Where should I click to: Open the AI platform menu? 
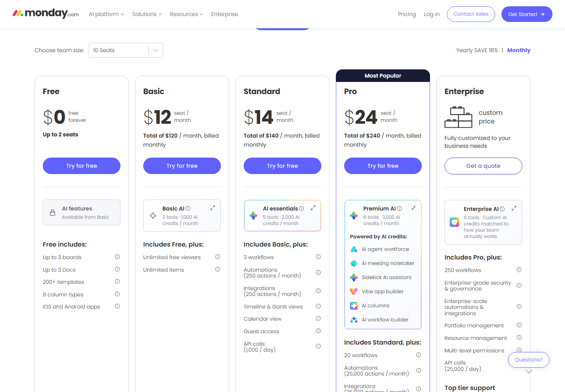tap(106, 14)
